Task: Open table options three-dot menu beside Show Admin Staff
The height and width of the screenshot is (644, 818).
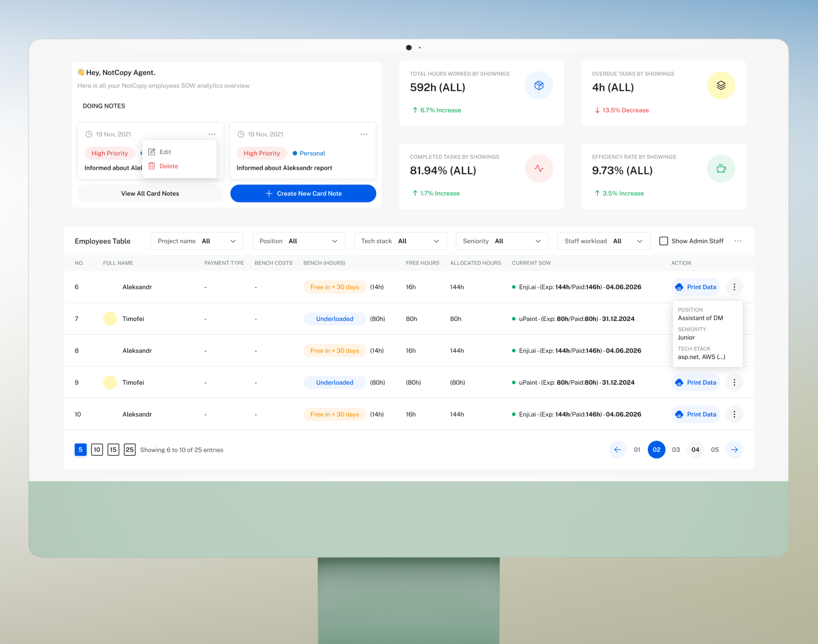Action: coord(738,241)
